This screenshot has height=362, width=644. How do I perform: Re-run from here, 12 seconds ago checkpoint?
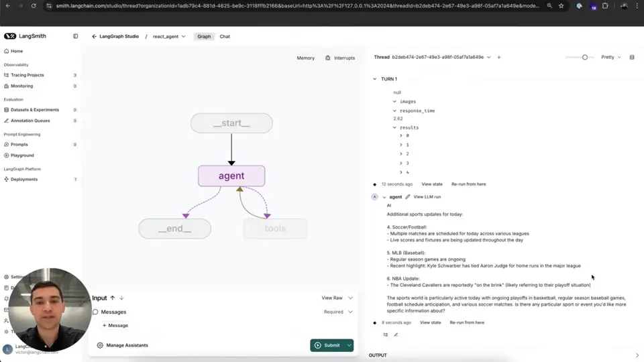469,184
